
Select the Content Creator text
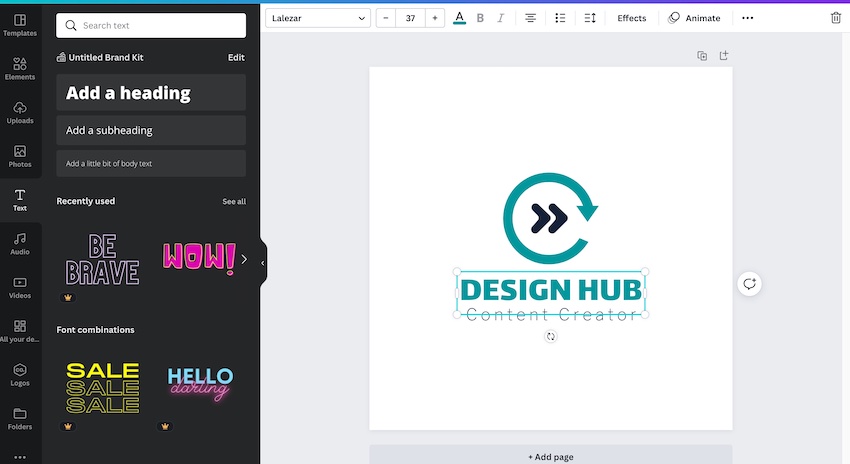point(551,315)
